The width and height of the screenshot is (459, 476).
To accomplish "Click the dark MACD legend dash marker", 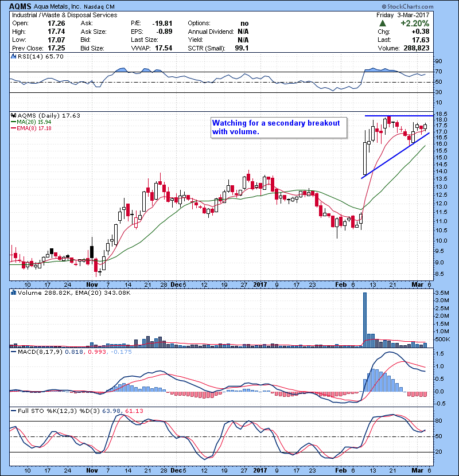I will tap(13, 352).
